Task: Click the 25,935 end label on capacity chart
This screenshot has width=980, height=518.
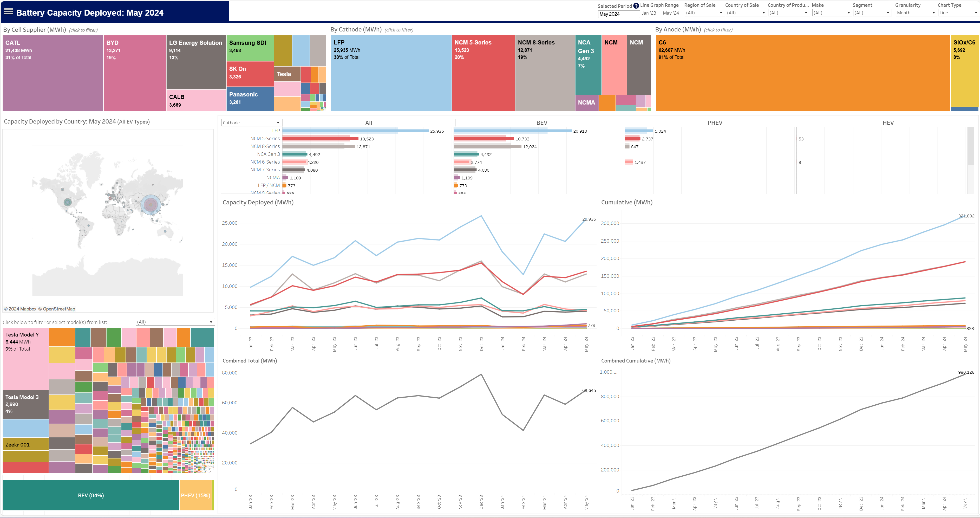Action: 589,219
